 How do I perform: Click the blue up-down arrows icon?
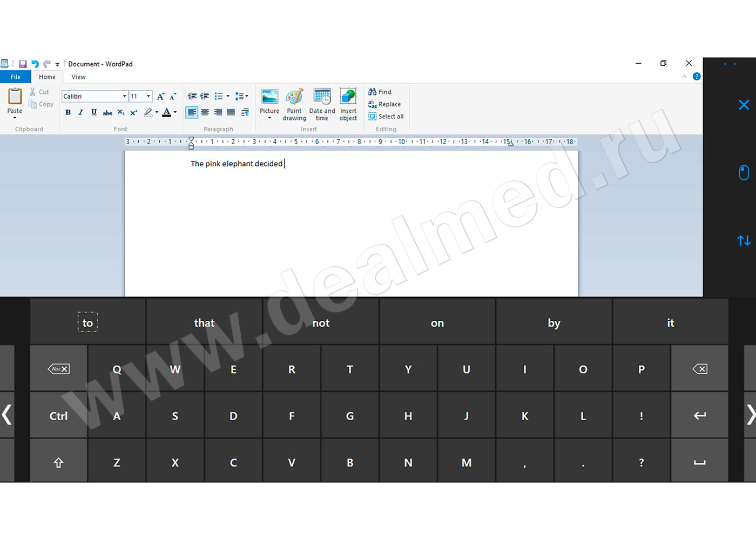744,240
